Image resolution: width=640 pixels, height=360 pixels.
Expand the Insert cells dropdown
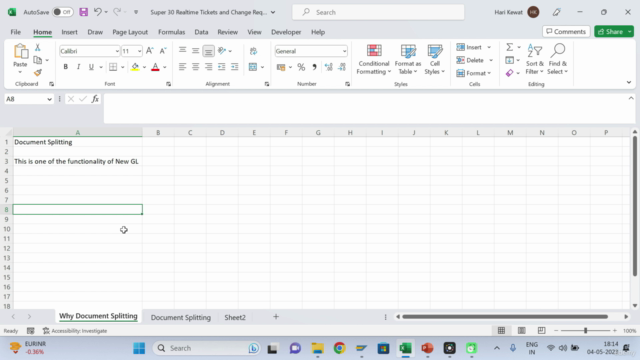(x=489, y=47)
